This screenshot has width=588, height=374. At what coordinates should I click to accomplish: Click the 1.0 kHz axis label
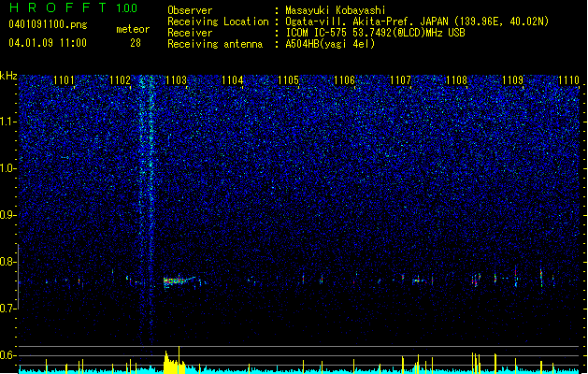coord(7,168)
